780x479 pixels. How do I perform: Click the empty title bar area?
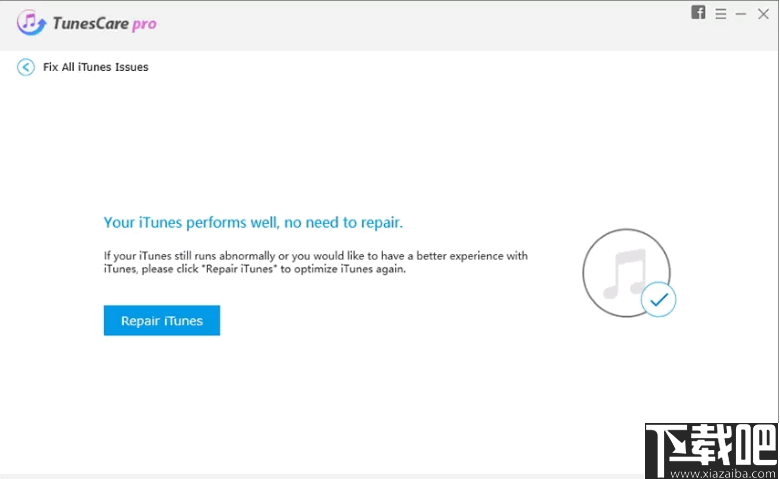(400, 22)
